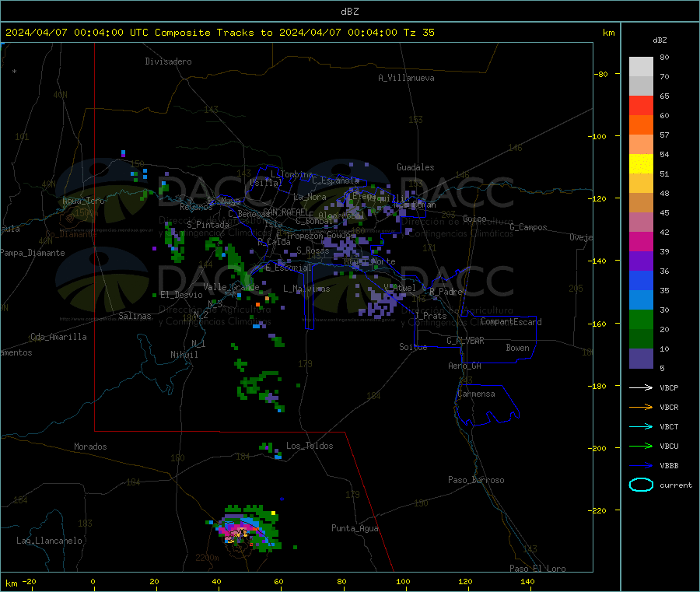Click the 'Punta_Agua' map label
700x592 pixels.
coord(355,528)
